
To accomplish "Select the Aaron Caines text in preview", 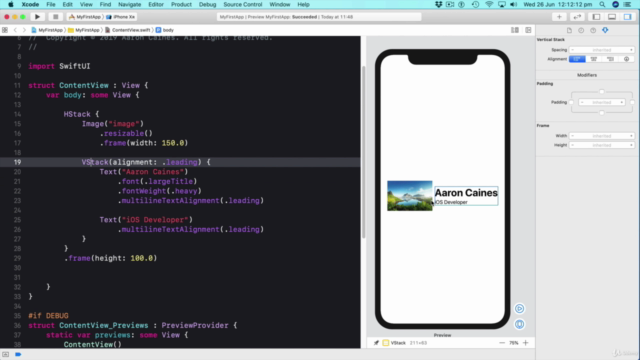I will (x=466, y=193).
